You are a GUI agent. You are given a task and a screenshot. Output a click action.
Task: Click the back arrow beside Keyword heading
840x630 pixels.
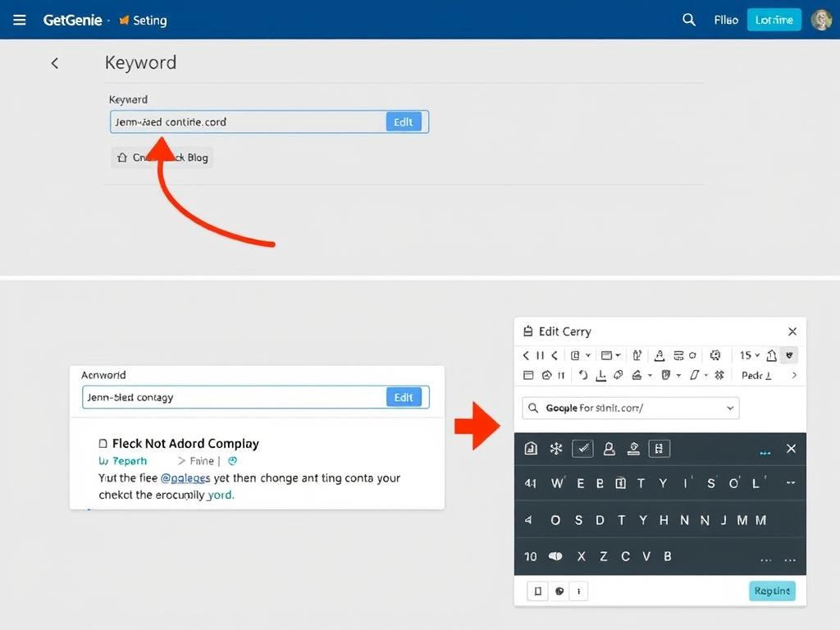(55, 63)
